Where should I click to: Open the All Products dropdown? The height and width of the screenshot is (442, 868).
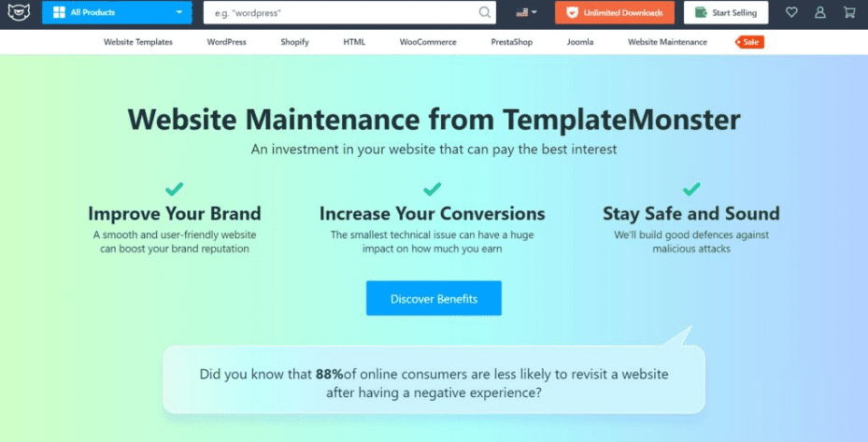coord(117,12)
